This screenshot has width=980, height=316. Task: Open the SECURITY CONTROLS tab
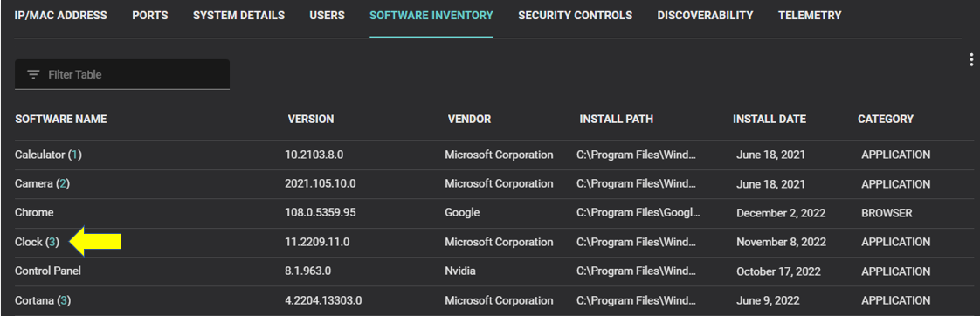[x=575, y=16]
